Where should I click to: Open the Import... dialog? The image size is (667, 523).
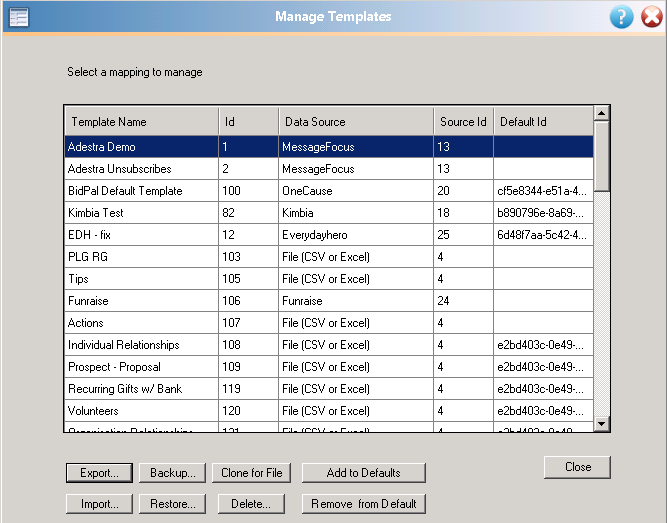(x=99, y=504)
